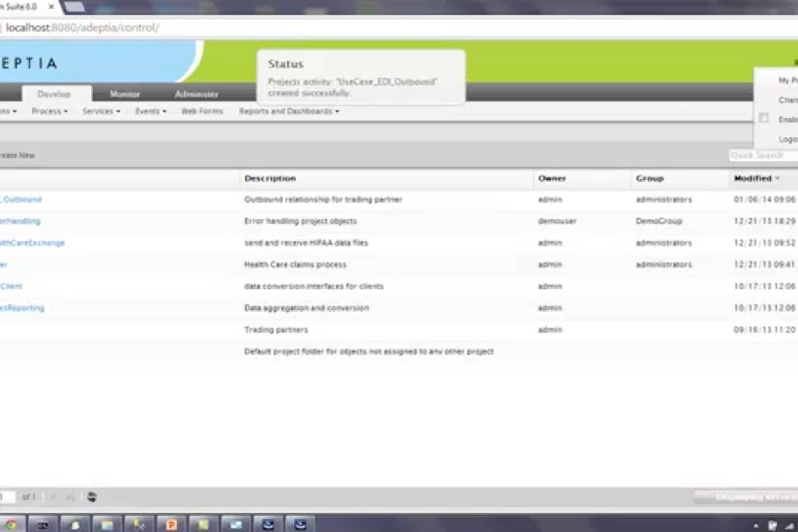798x532 pixels.
Task: Toggle the Enable checkbox in user menu
Action: (764, 118)
